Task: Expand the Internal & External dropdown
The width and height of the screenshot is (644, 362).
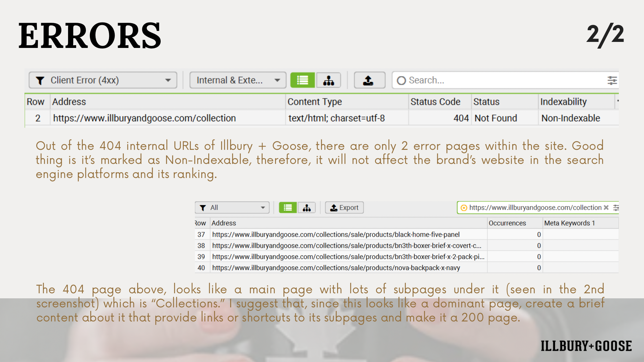Action: [237, 80]
